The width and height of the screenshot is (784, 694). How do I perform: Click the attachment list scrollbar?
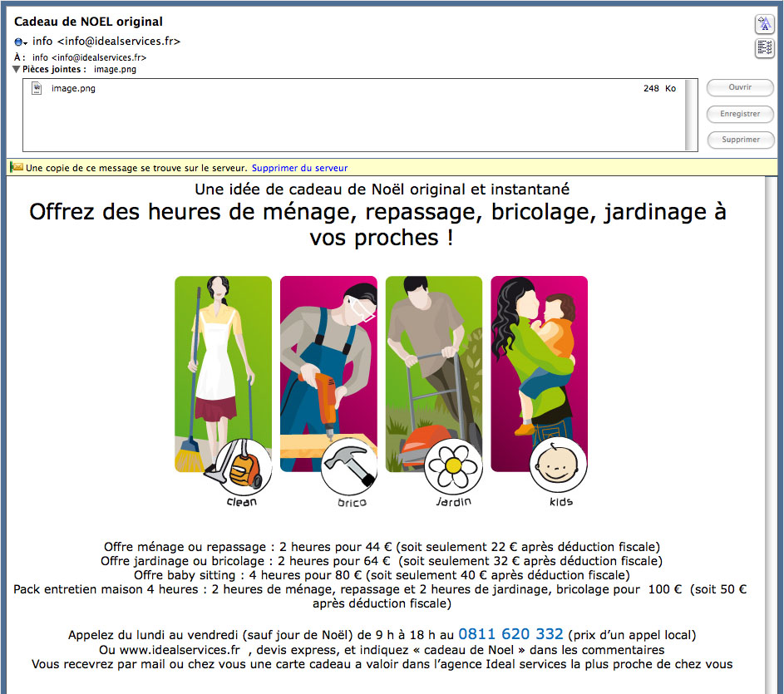coord(691,115)
